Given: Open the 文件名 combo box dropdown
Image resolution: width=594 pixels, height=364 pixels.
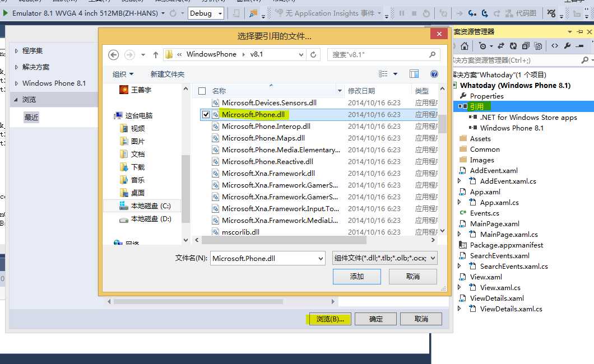Looking at the screenshot, I should pos(321,258).
